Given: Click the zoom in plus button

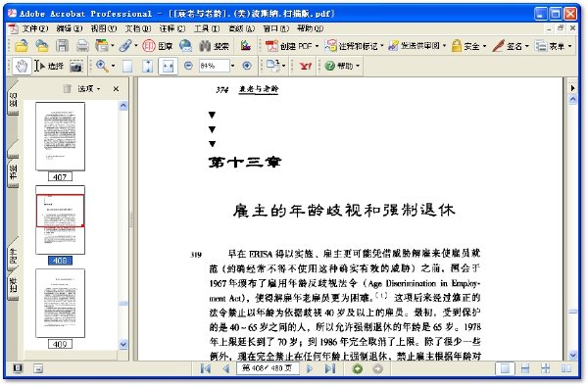Looking at the screenshot, I should [247, 66].
